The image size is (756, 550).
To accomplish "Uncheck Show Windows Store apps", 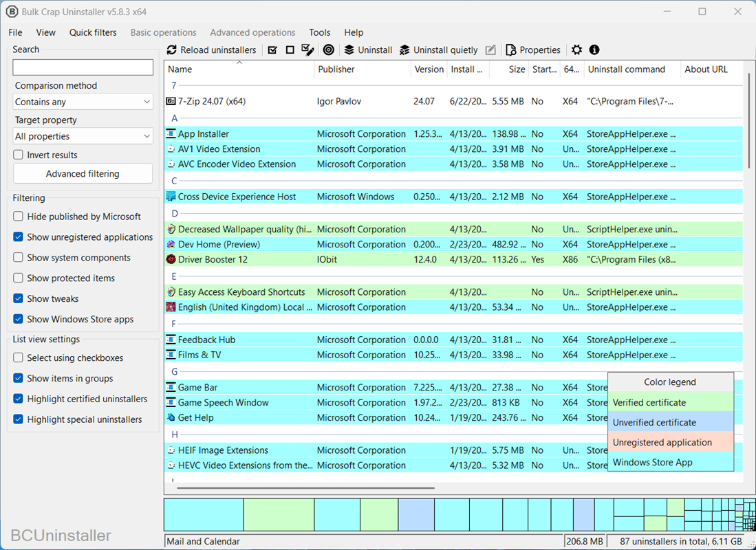I will pos(19,319).
